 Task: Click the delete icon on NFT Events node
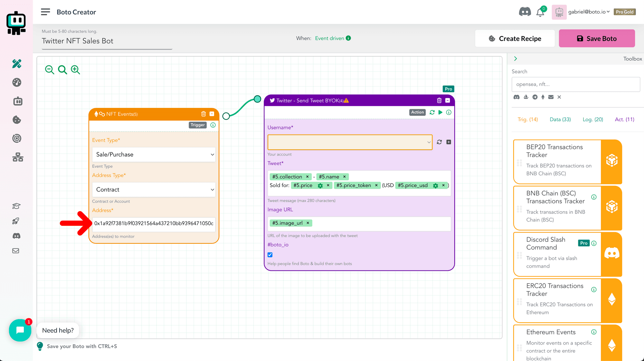(204, 114)
